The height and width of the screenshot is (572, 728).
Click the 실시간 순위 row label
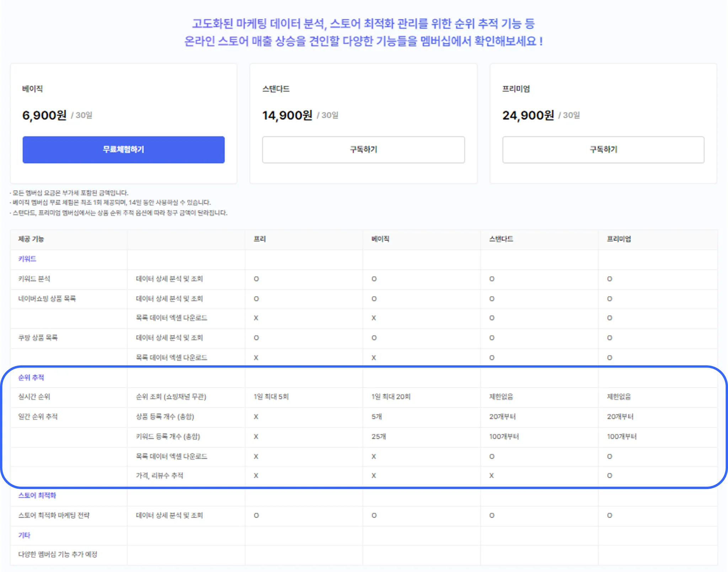pyautogui.click(x=34, y=396)
